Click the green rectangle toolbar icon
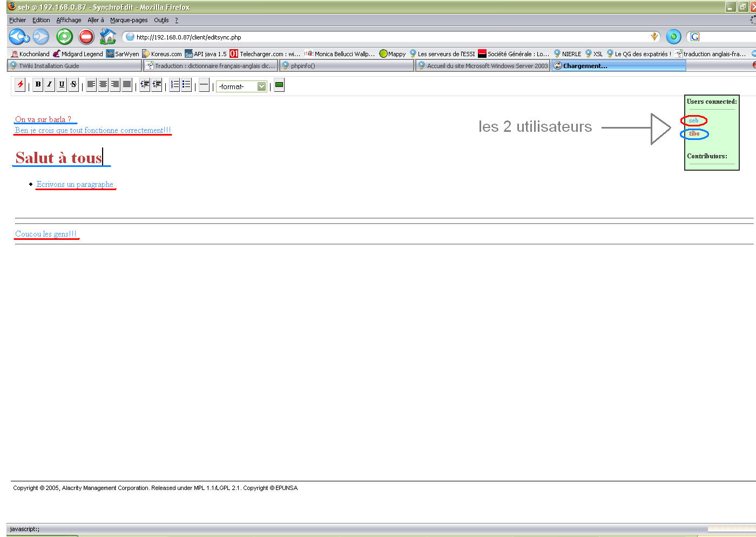Screen dimensions: 756x537 point(279,85)
